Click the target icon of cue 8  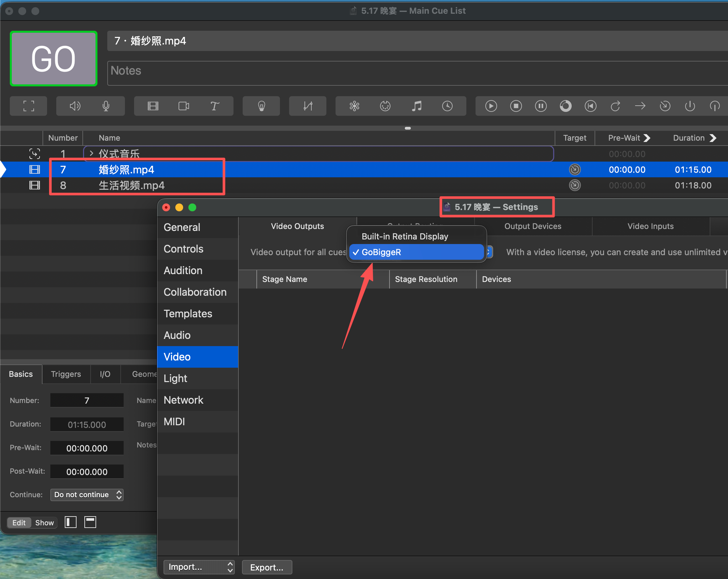coord(575,185)
